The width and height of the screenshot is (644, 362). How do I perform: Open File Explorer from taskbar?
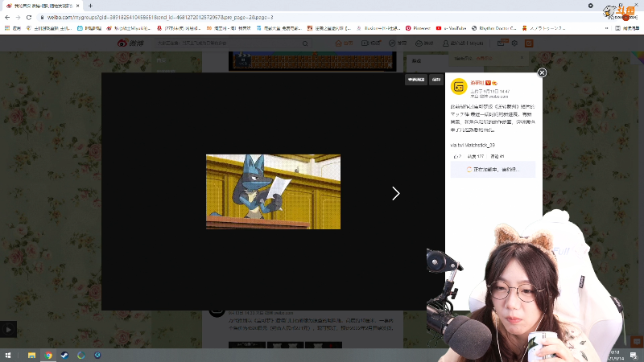coord(31,355)
